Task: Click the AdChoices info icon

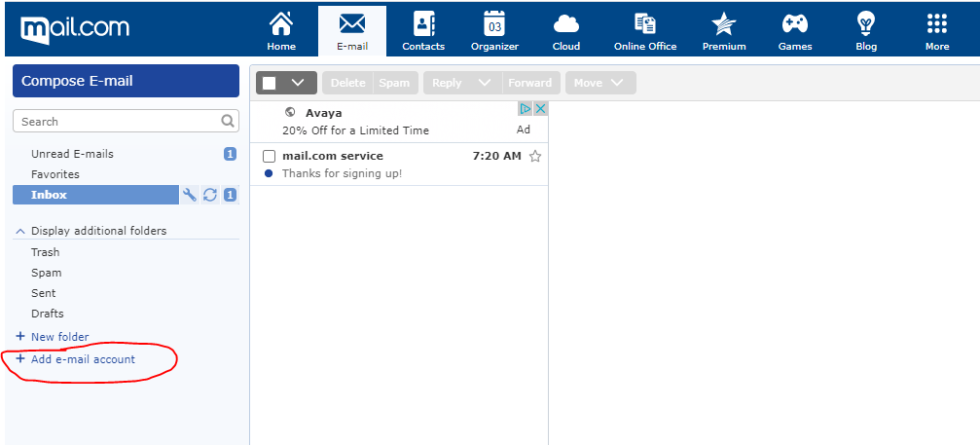Action: [x=526, y=109]
